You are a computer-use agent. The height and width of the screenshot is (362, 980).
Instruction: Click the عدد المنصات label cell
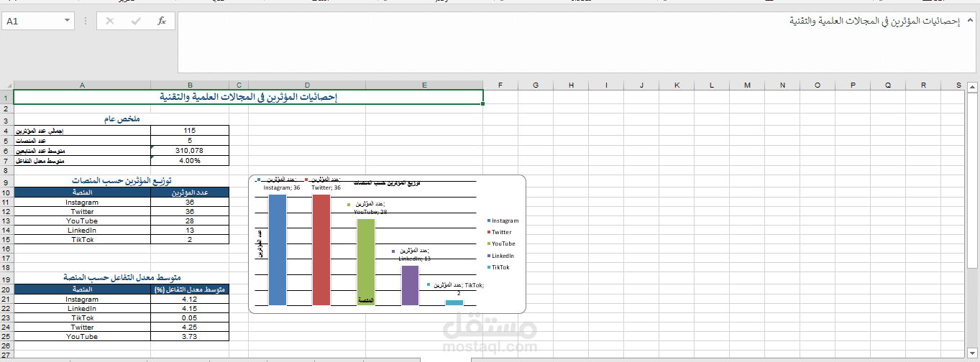coord(82,140)
